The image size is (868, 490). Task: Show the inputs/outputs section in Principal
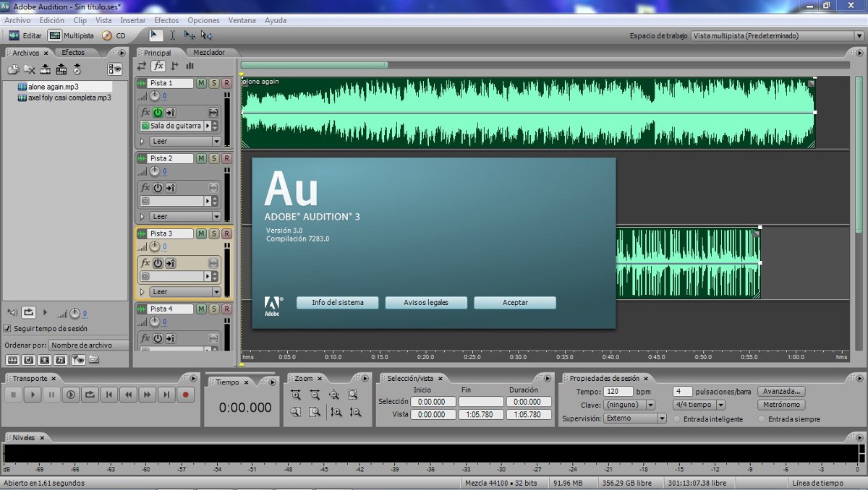click(142, 66)
